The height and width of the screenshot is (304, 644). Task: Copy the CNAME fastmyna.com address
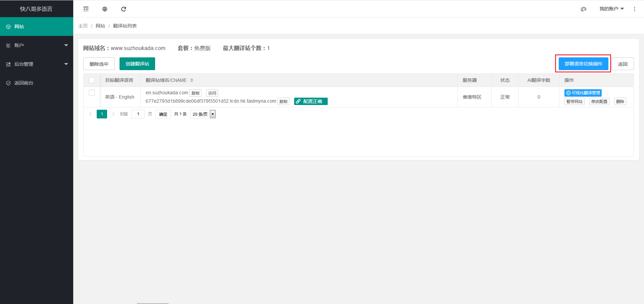tap(283, 101)
